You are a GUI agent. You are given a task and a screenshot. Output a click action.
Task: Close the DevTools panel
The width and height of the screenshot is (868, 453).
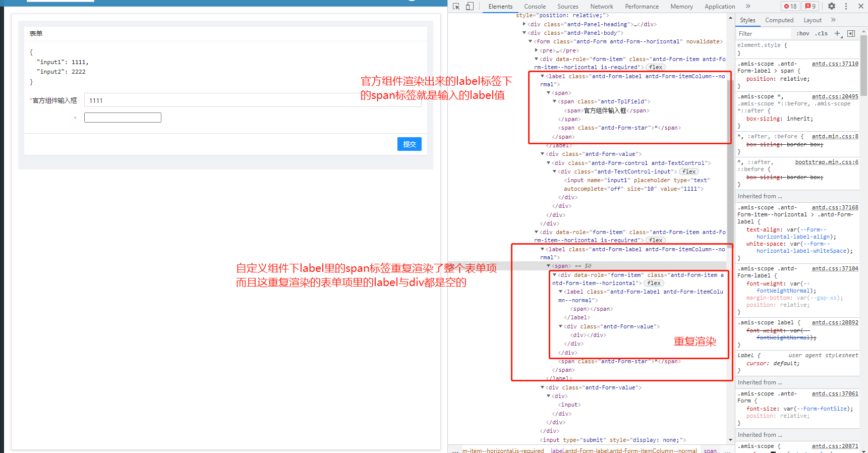coord(860,6)
